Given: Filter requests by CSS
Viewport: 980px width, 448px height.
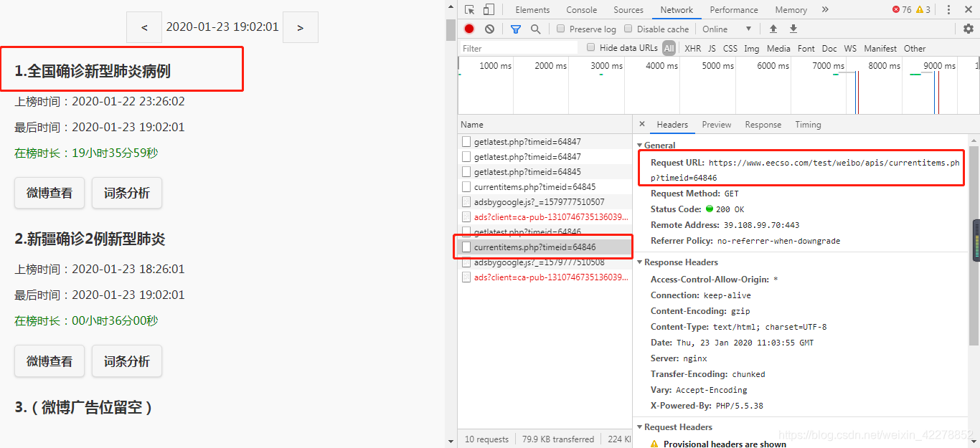Looking at the screenshot, I should [x=730, y=48].
